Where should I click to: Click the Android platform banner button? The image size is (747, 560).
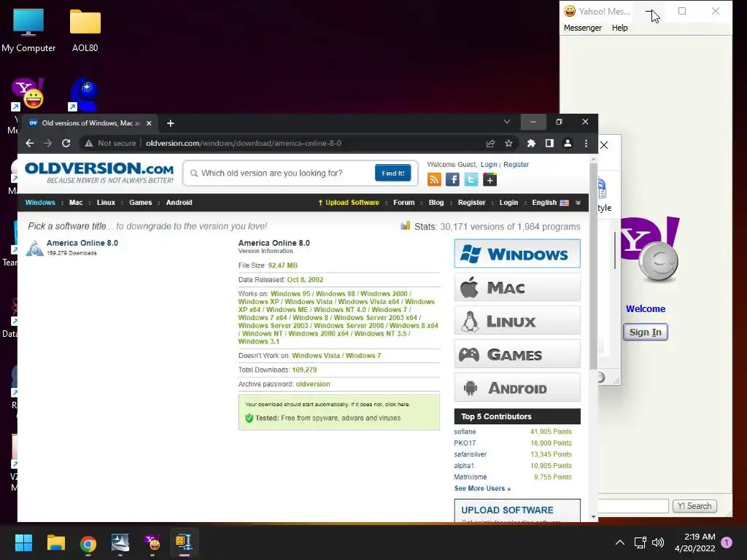click(x=517, y=388)
